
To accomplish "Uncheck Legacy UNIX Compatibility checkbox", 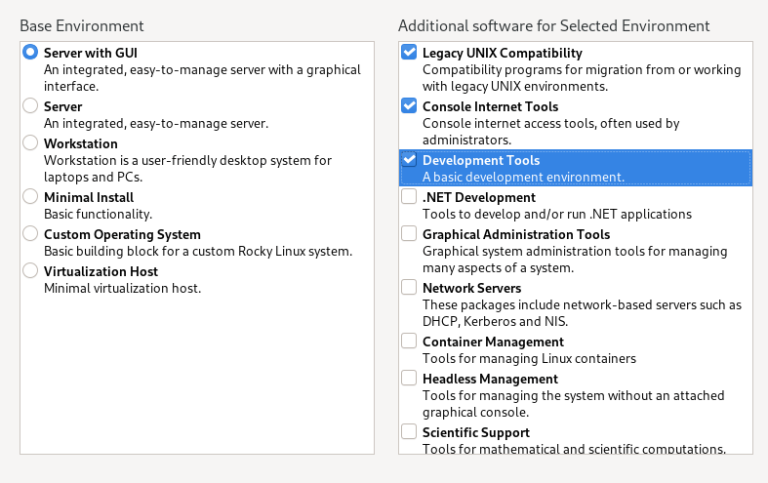I will [x=409, y=52].
